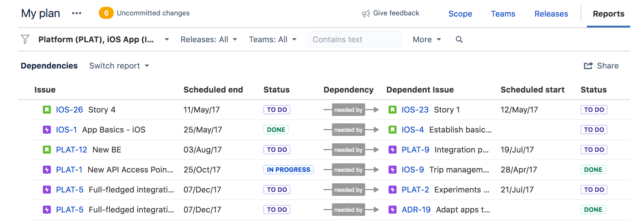The width and height of the screenshot is (644, 221).
Task: Open the plan options ellipsis menu
Action: point(77,13)
